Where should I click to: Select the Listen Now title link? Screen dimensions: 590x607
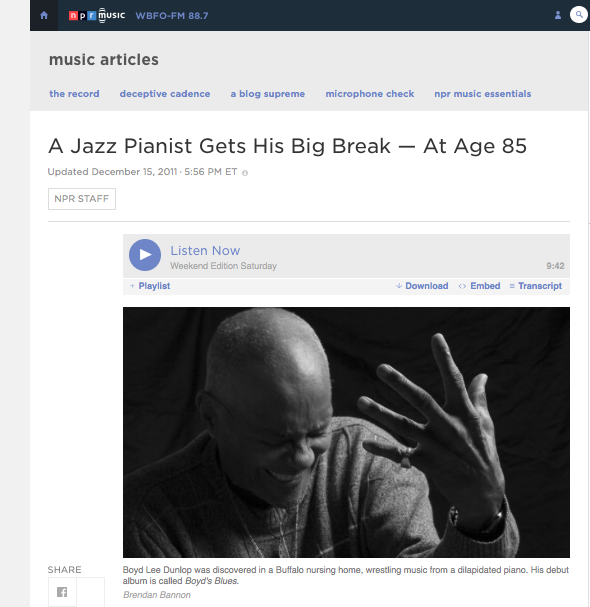(x=205, y=250)
